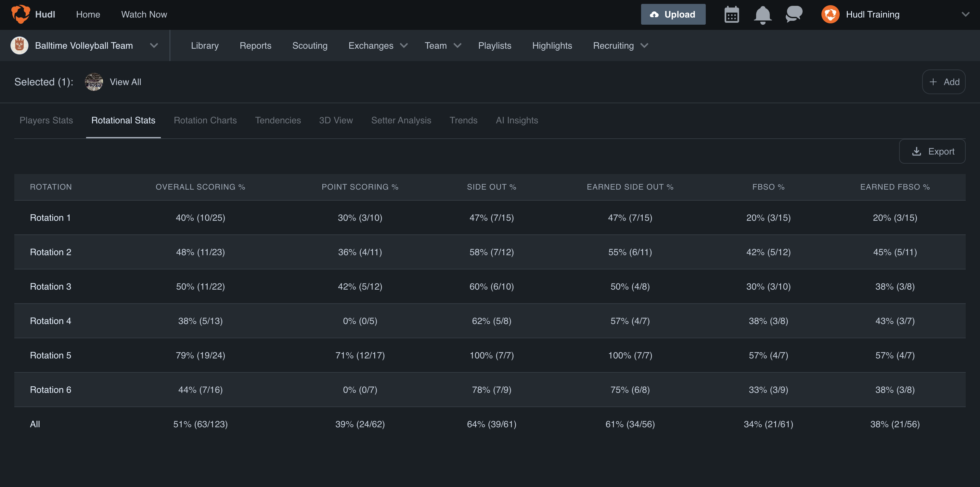This screenshot has width=980, height=487.
Task: Open Watch Now
Action: click(144, 14)
